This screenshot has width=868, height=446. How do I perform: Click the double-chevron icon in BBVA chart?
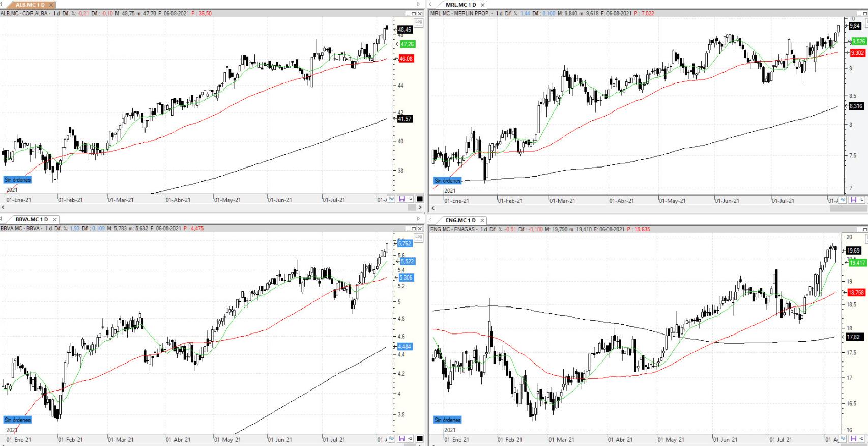(x=391, y=438)
